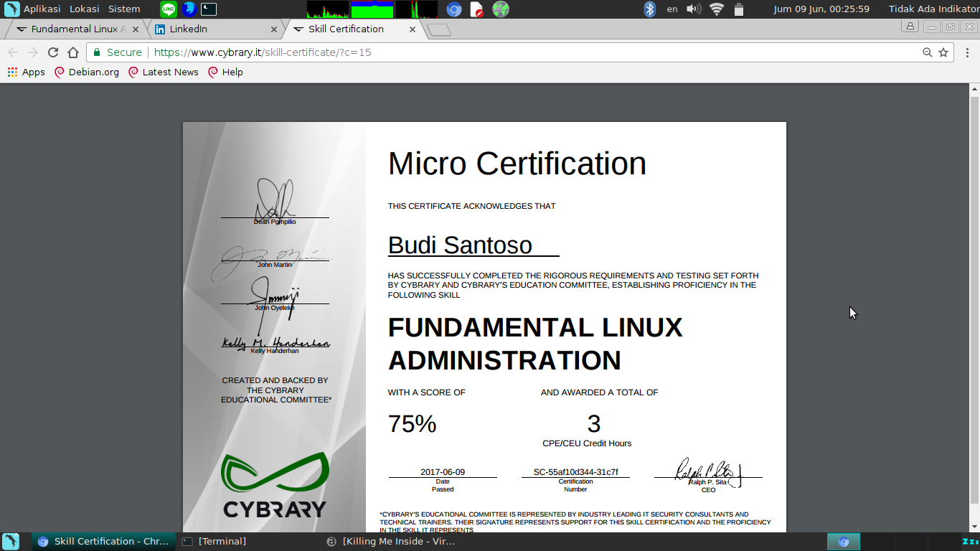Click the document launcher icon in top panel
980x551 pixels.
pyautogui.click(x=476, y=9)
